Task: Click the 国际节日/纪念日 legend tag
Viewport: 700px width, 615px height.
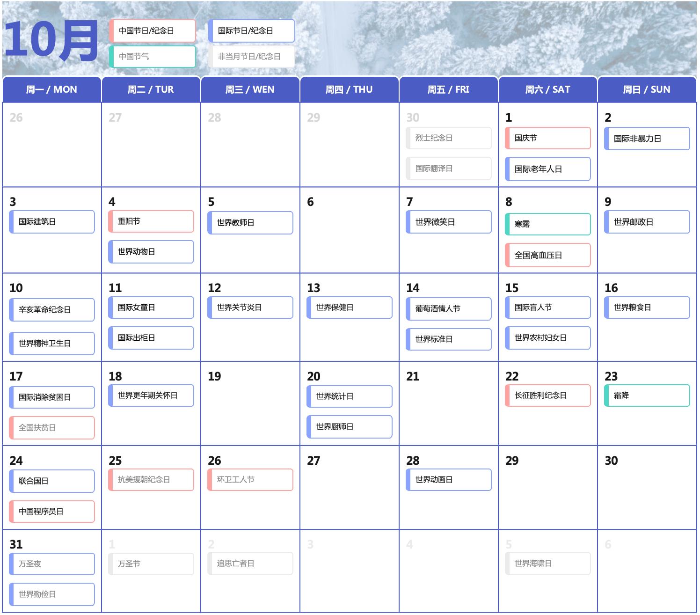Action: [252, 31]
